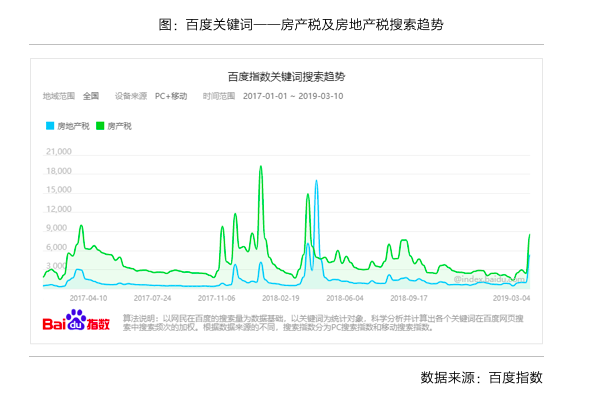The height and width of the screenshot is (396, 590).
Task: Click the 2019-03-04 x-axis date
Action: point(512,298)
